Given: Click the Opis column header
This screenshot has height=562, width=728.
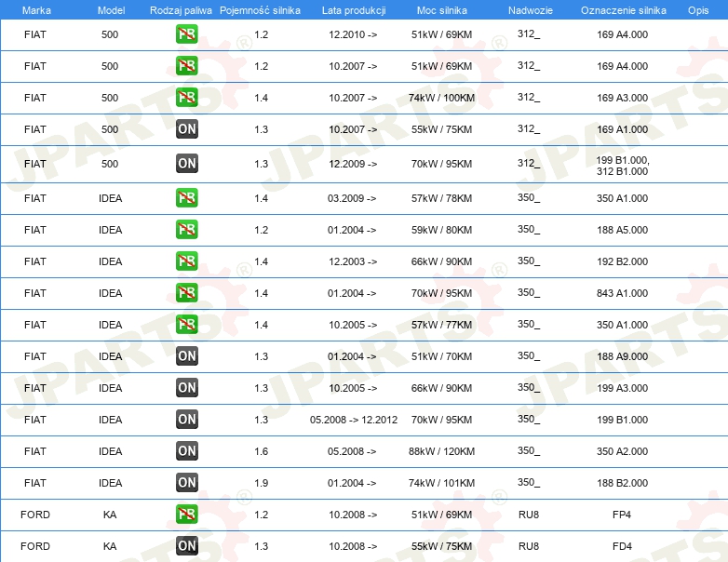Looking at the screenshot, I should pyautogui.click(x=698, y=10).
